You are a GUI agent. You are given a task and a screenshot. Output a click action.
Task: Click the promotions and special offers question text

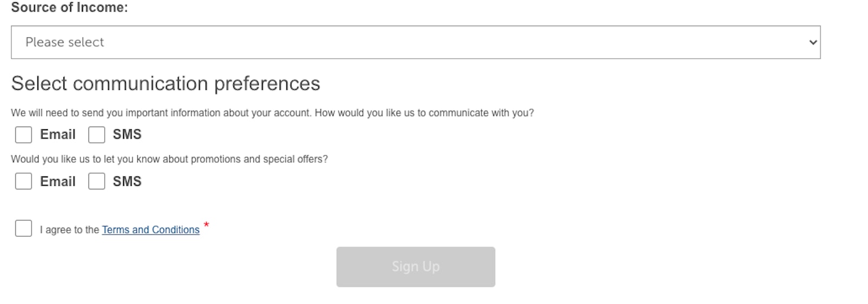click(x=169, y=160)
